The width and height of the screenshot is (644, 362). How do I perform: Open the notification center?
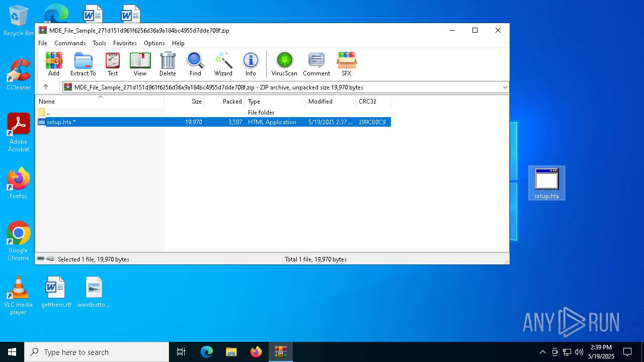(x=627, y=352)
